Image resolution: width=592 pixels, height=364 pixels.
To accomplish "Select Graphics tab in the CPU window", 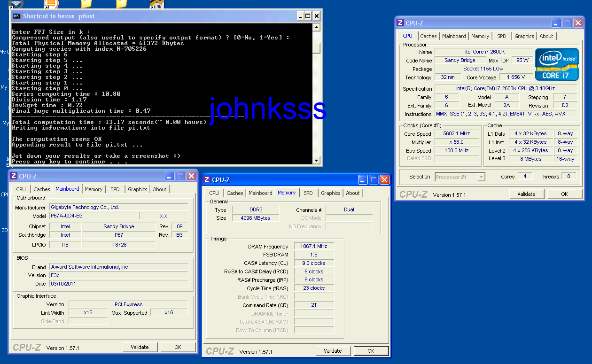I will pyautogui.click(x=524, y=36).
